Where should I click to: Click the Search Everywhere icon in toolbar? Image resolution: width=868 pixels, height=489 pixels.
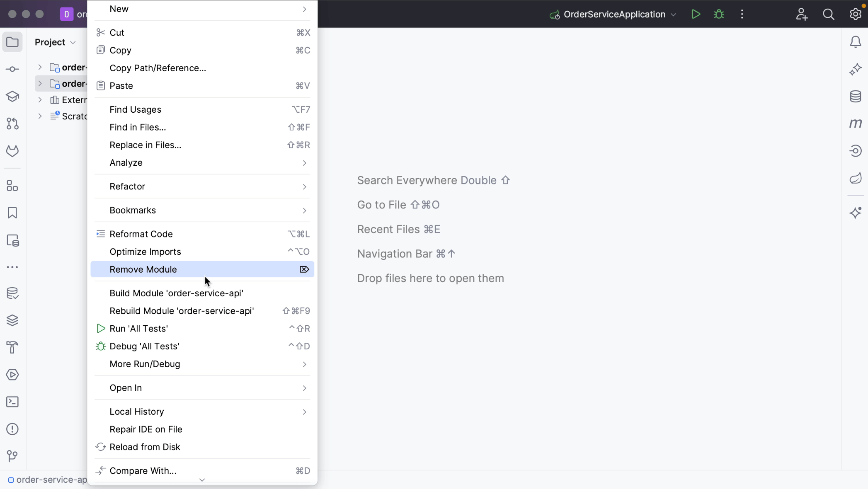pos(829,15)
